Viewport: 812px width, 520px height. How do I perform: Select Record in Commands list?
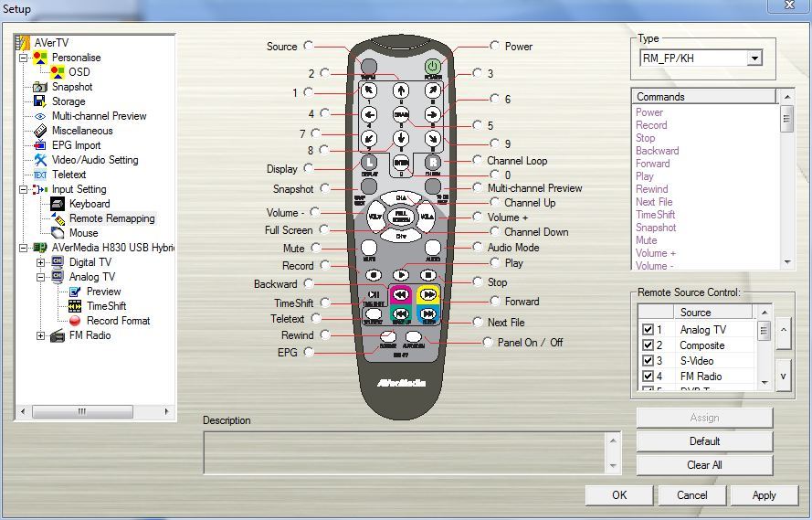651,125
